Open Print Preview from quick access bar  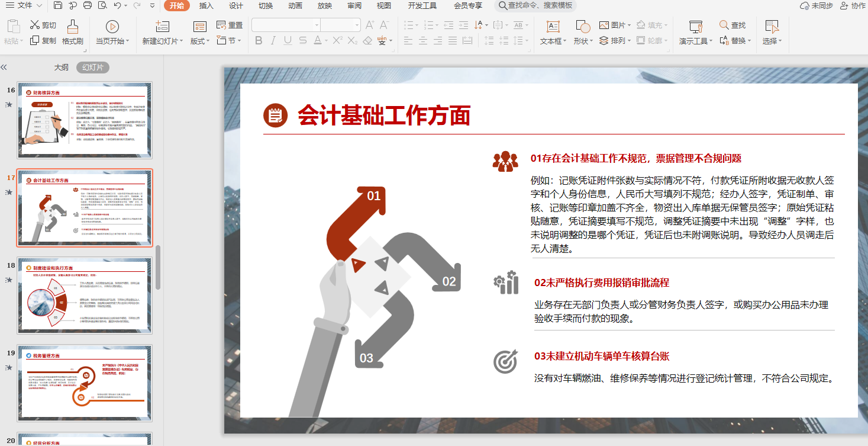102,6
